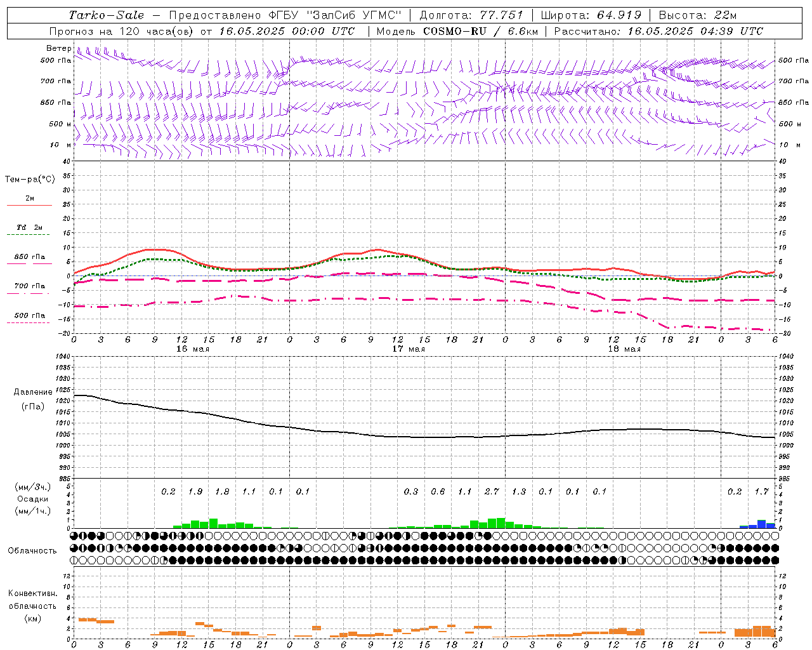The height and width of the screenshot is (650, 812).
Task: Click the Рассчитано: 16.05.2025 04:39 UTC text
Action: (658, 31)
